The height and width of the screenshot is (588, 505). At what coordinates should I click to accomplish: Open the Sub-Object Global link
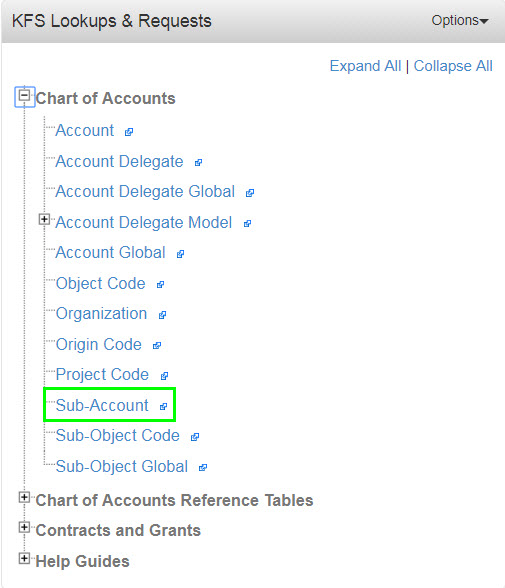pos(121,466)
